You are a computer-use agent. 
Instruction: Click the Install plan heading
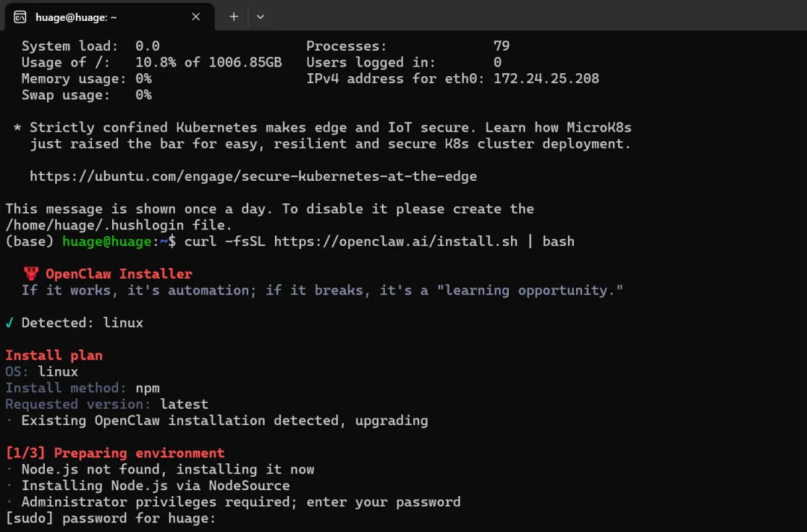click(x=54, y=356)
